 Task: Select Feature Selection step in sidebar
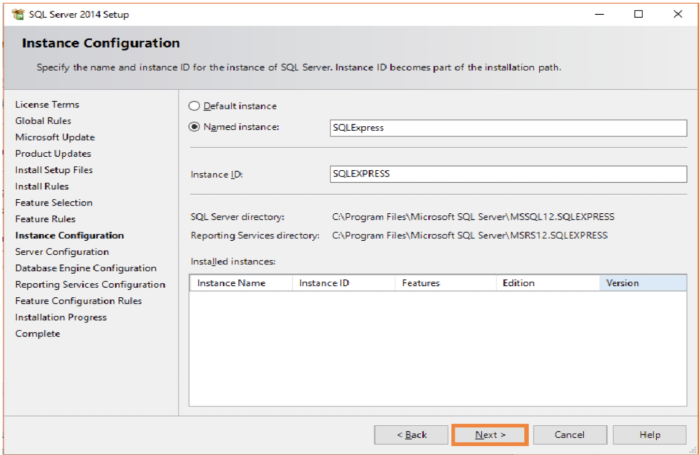coord(54,203)
